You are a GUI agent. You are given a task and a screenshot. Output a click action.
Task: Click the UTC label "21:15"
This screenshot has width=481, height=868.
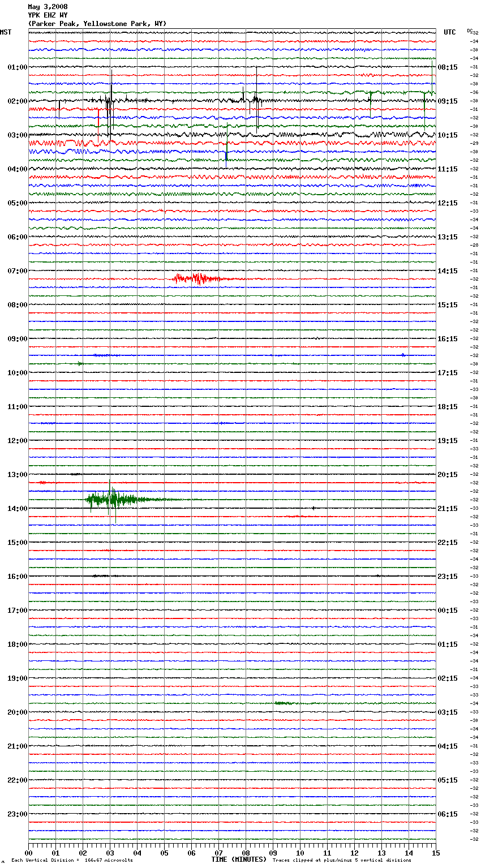pyautogui.click(x=448, y=509)
